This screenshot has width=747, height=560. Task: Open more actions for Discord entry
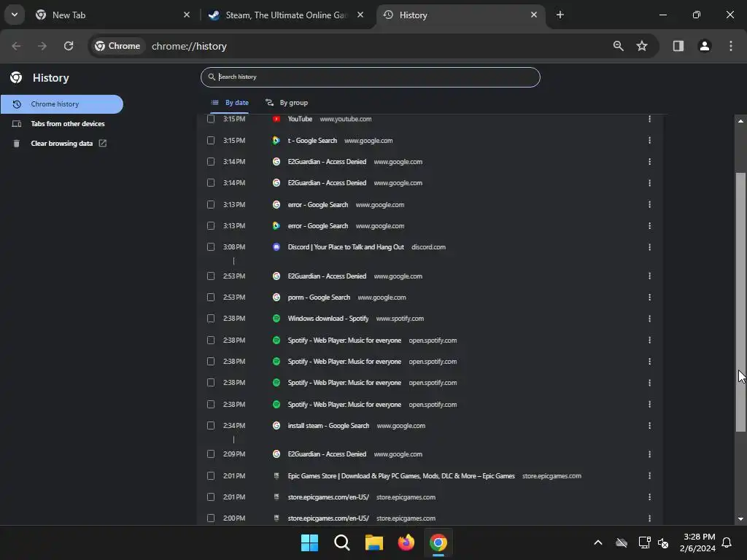click(x=649, y=247)
